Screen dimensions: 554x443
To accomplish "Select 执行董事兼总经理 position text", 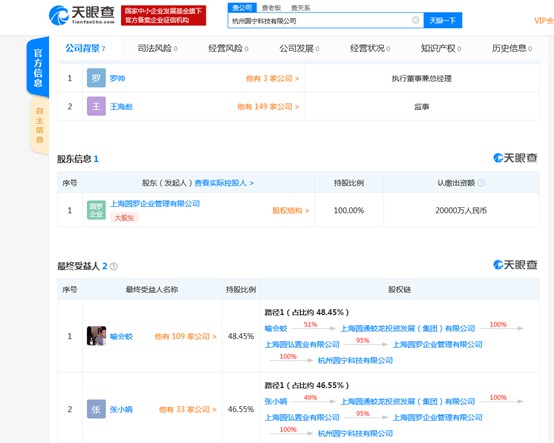I will click(x=422, y=78).
